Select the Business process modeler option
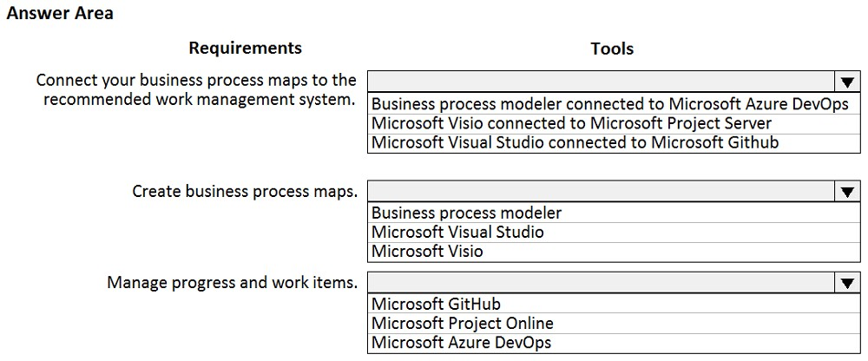868x361 pixels. point(614,213)
